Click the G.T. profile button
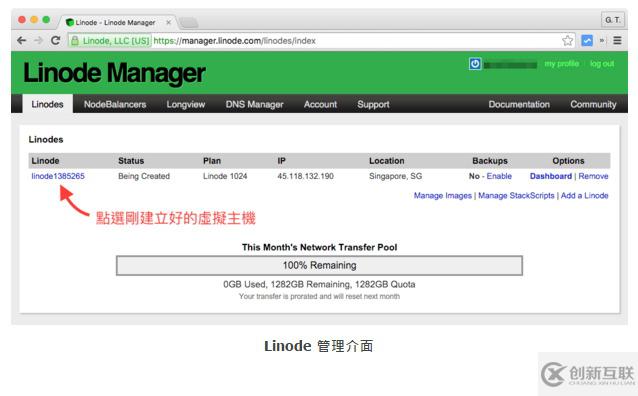This screenshot has height=396, width=638. click(x=612, y=20)
